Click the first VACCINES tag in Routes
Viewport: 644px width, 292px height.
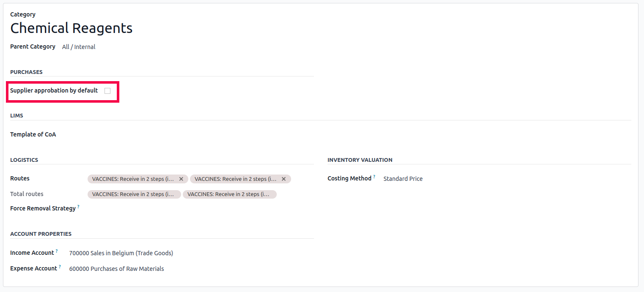(x=133, y=179)
